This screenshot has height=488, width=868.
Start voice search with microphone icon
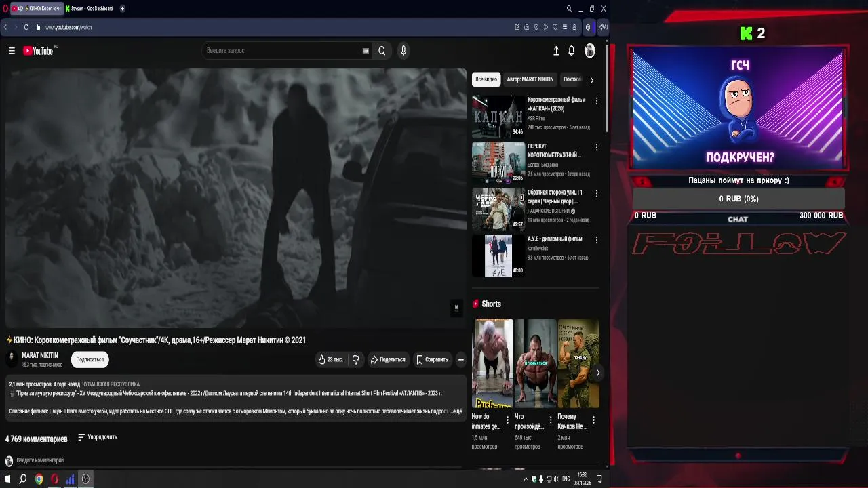(x=403, y=51)
